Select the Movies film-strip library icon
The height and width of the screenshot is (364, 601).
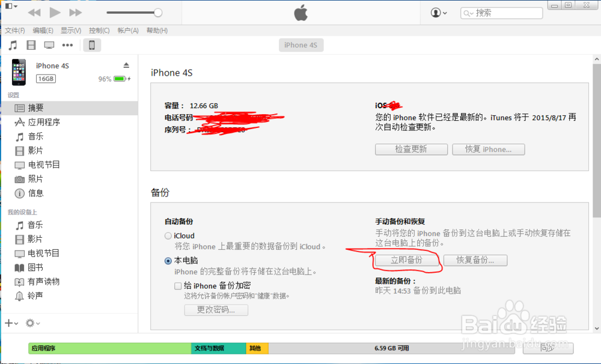pos(31,44)
